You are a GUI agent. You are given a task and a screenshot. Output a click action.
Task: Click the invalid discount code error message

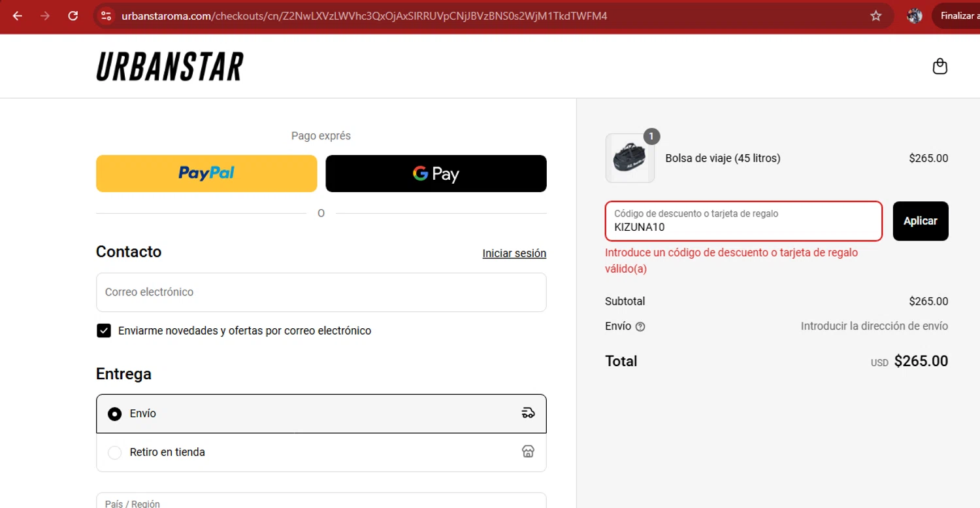pos(732,260)
